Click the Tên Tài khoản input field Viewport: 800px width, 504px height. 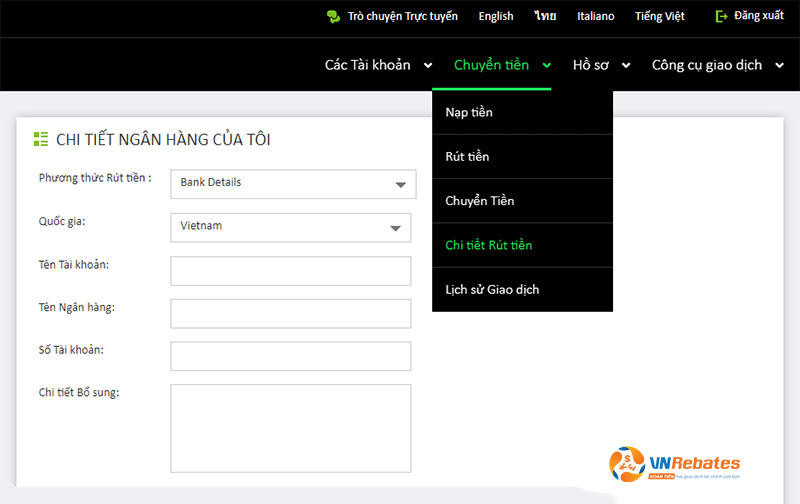[x=291, y=271]
